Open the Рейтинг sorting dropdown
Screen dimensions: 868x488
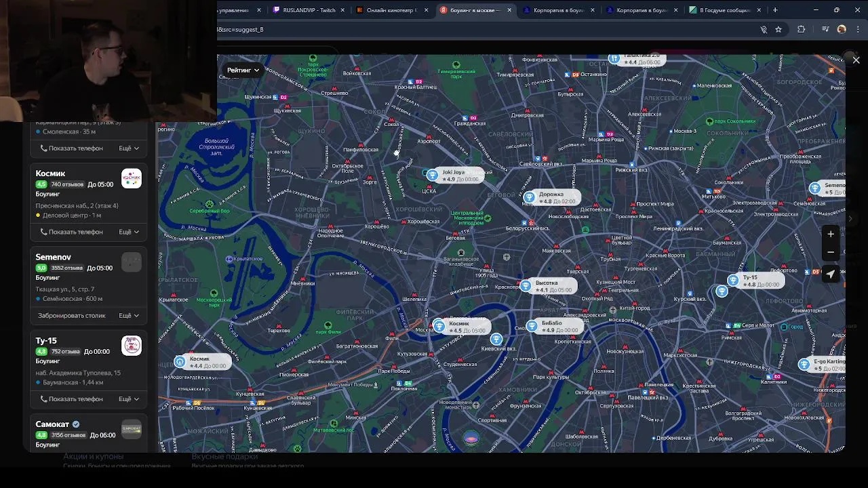pos(243,70)
